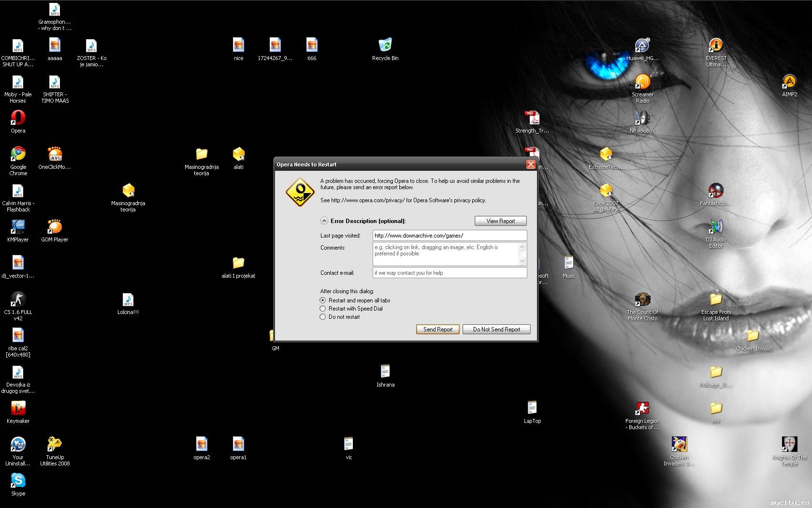Select the Foreign Legion - Buckets of... icon

pyautogui.click(x=642, y=408)
